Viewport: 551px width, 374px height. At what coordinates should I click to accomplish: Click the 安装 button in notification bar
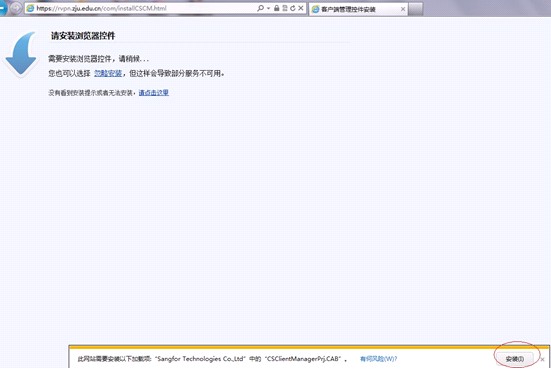515,359
